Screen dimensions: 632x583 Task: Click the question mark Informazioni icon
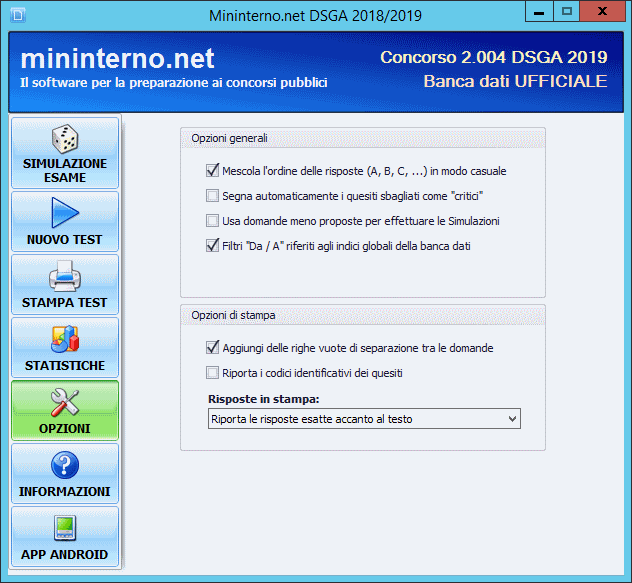coord(65,464)
